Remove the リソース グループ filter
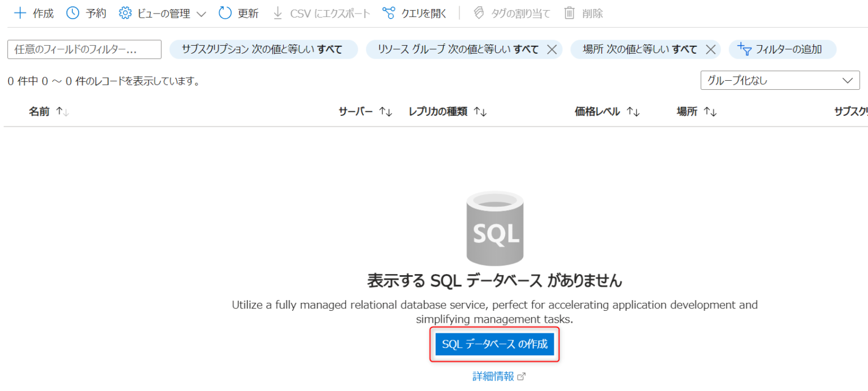 pyautogui.click(x=552, y=50)
